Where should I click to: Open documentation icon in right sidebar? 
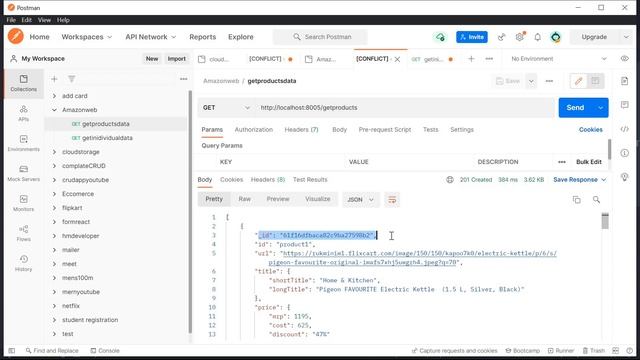[624, 81]
